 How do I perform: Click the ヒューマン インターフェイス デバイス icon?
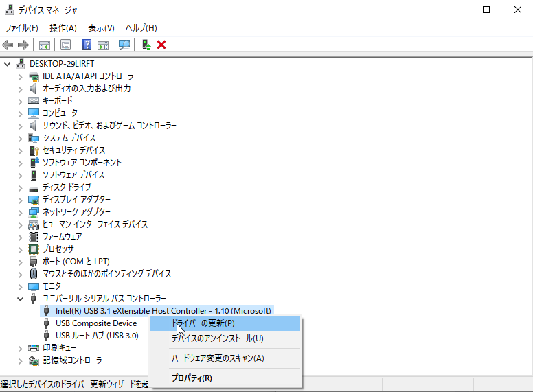coord(34,225)
